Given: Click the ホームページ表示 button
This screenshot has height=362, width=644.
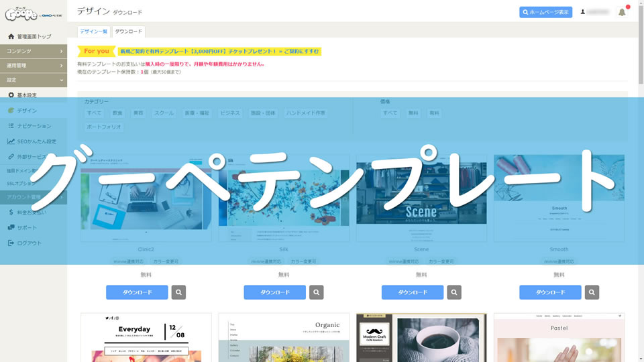Looking at the screenshot, I should pyautogui.click(x=545, y=12).
